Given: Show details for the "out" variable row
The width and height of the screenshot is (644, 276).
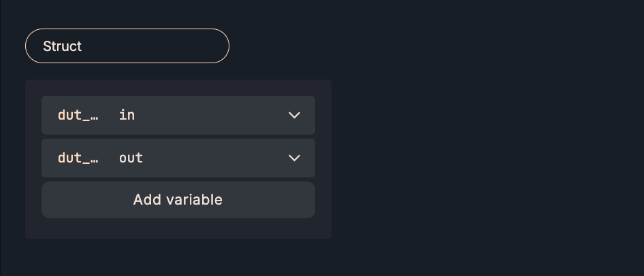Looking at the screenshot, I should click(294, 158).
